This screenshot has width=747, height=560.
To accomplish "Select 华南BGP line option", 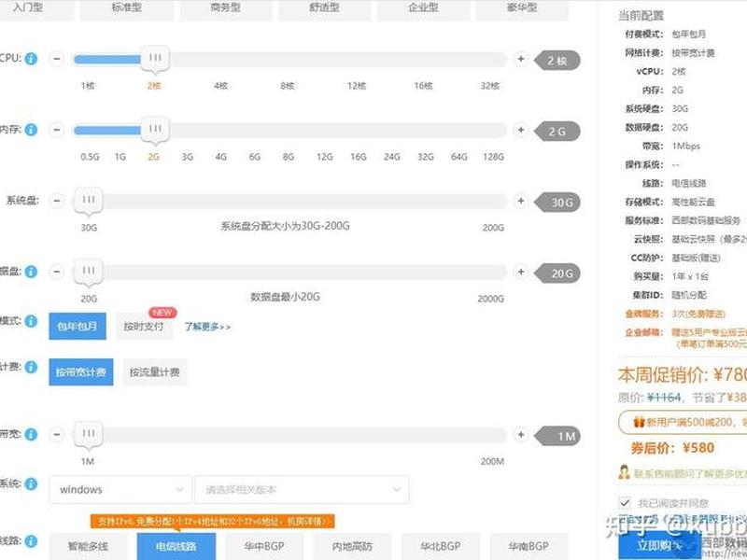I will [529, 546].
